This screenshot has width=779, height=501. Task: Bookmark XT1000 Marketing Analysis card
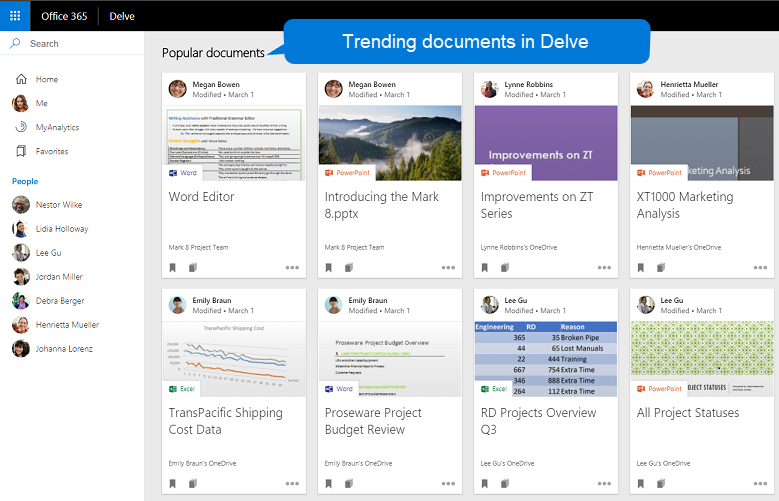(x=640, y=268)
